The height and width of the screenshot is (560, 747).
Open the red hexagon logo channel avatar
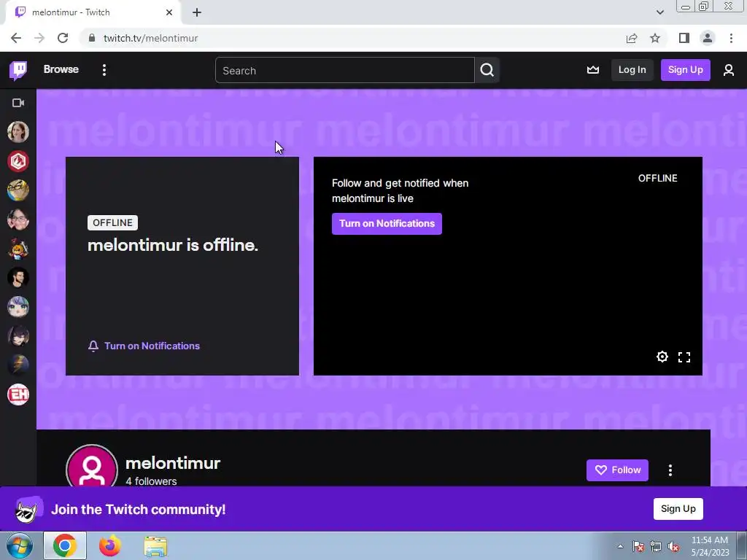click(18, 161)
